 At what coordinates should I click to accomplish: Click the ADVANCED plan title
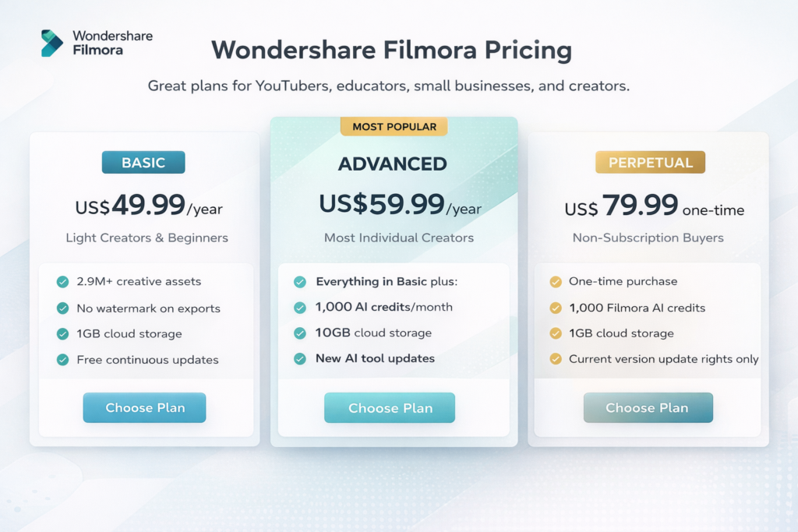point(392,164)
